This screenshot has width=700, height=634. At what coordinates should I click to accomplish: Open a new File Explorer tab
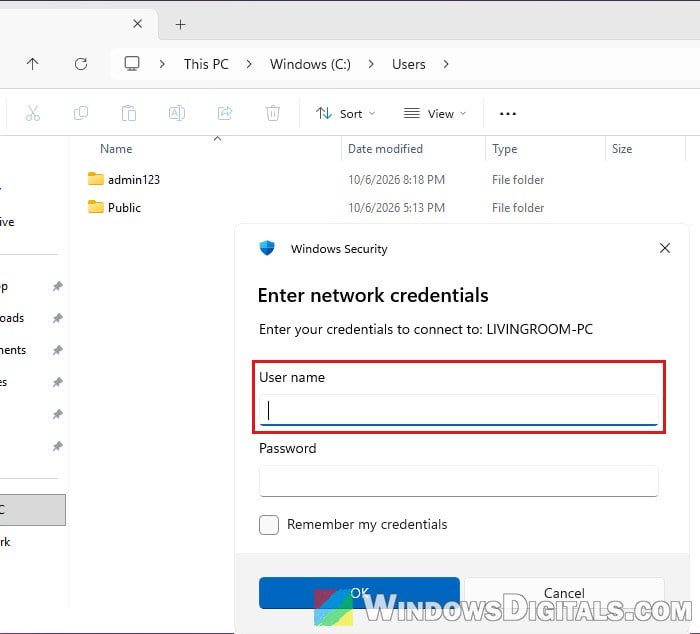(x=180, y=25)
